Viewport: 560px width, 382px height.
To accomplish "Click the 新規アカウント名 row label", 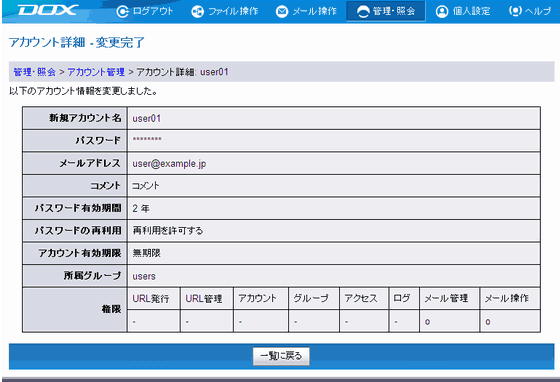I will click(85, 118).
